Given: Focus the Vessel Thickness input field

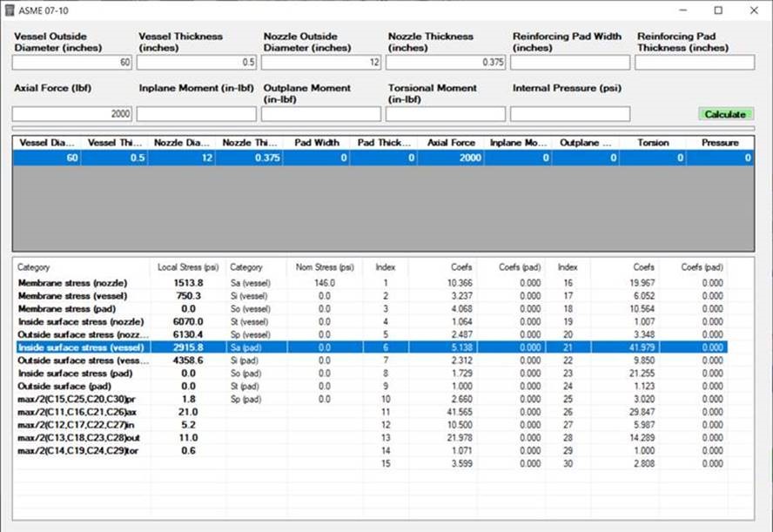Looking at the screenshot, I should (x=196, y=62).
